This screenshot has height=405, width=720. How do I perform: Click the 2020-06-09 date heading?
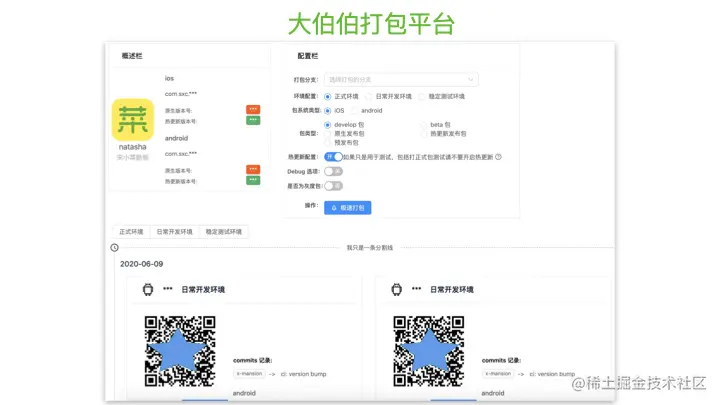coord(141,264)
